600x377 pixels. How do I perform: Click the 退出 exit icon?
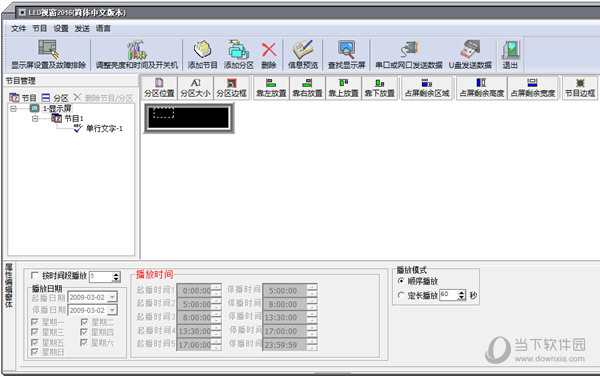click(x=510, y=54)
